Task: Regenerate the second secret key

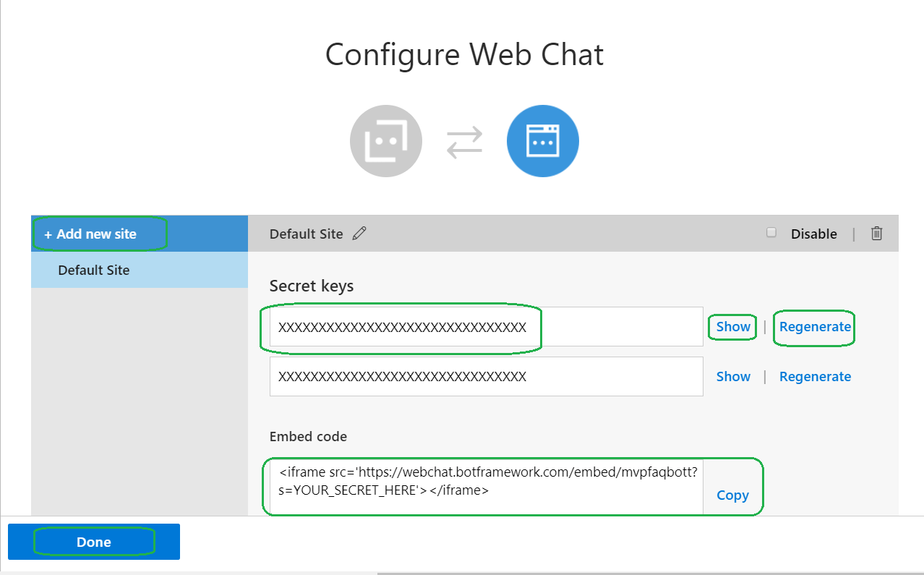Action: tap(815, 377)
